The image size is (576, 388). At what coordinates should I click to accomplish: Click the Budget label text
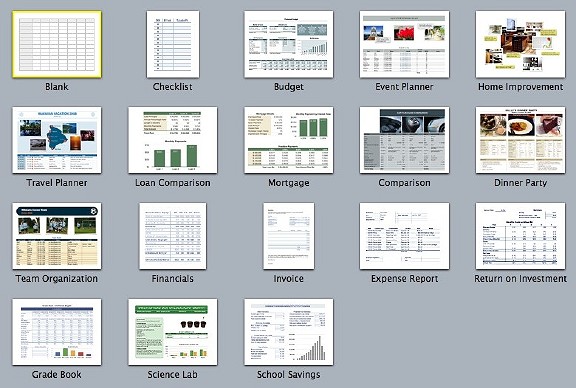[289, 87]
